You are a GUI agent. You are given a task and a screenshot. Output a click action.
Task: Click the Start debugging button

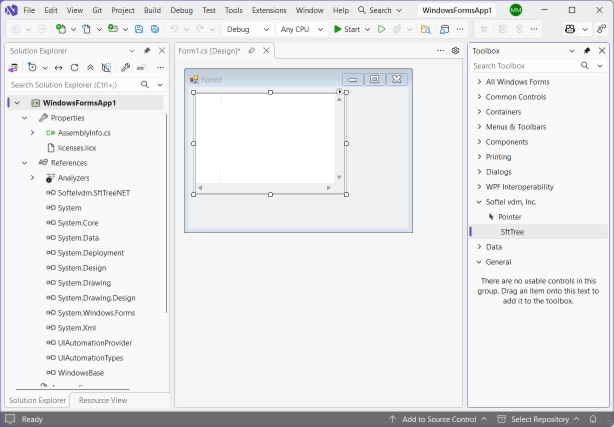pos(347,29)
